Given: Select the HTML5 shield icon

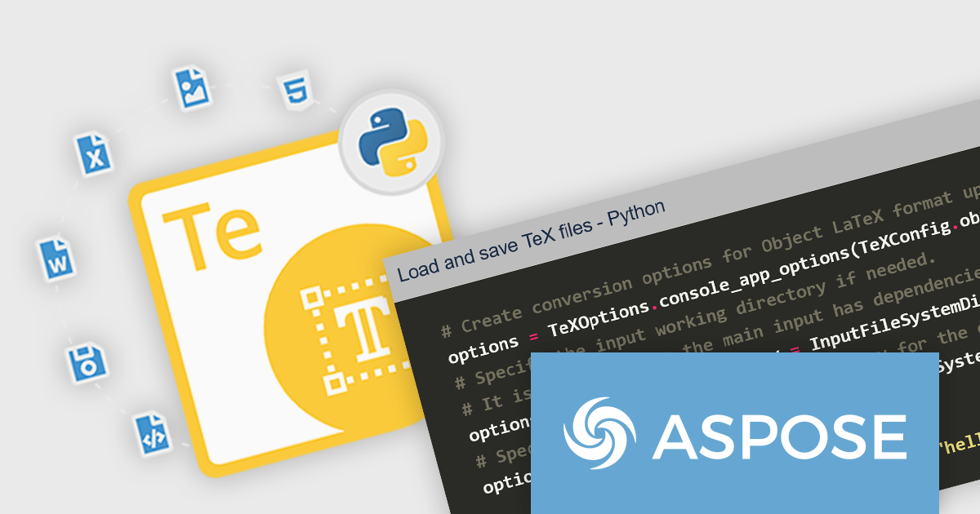Looking at the screenshot, I should (293, 91).
